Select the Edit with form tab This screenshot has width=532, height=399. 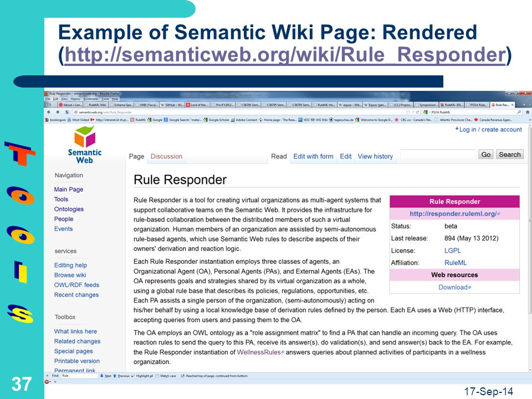click(313, 156)
